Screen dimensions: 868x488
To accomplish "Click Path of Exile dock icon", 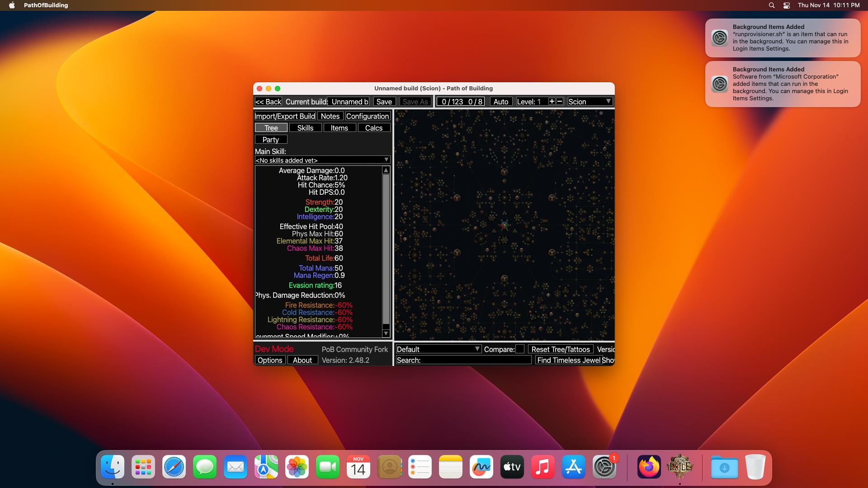I will pyautogui.click(x=680, y=467).
